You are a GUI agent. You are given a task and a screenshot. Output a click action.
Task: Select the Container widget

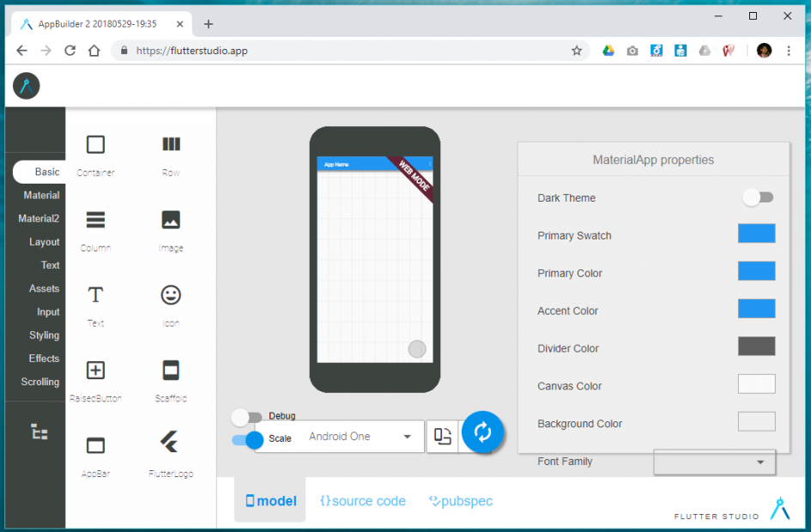point(94,144)
